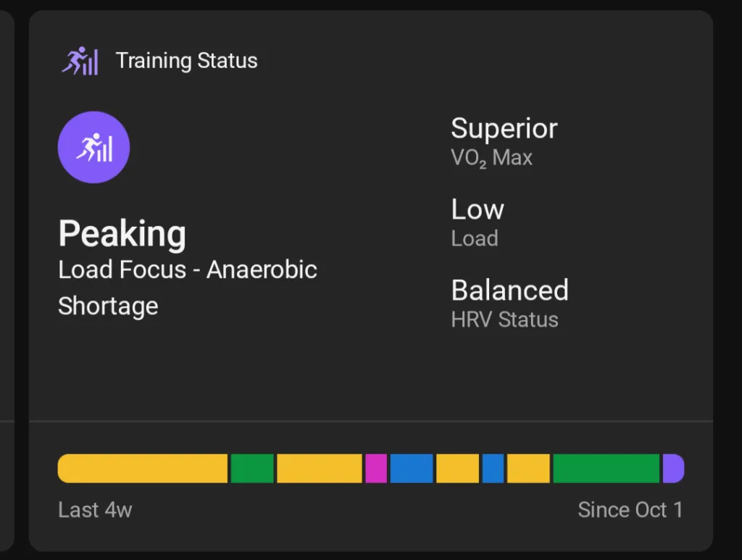Viewport: 742px width, 560px height.
Task: Click the wider blue status bar segment
Action: point(412,469)
